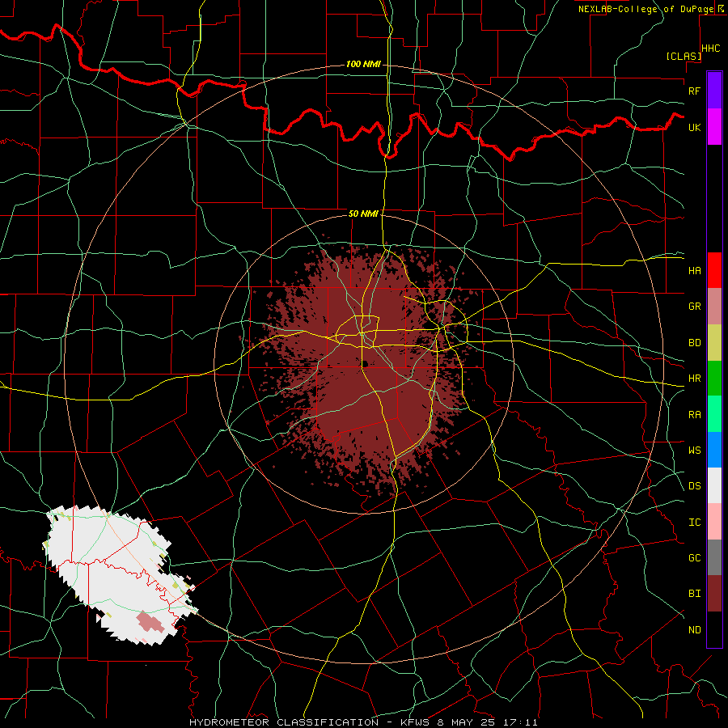Screen dimensions: 728x728
Task: Click the gray GC legend color swatch
Action: pos(714,557)
